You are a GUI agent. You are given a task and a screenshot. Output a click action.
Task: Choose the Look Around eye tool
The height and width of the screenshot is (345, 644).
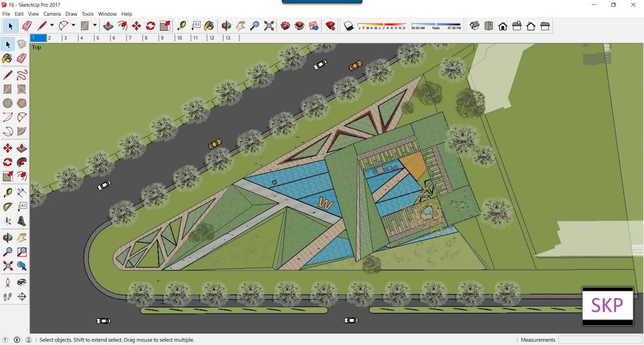pyautogui.click(x=22, y=282)
